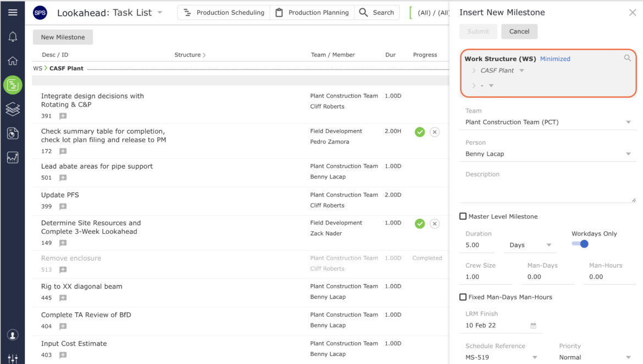Add note icon for task 513
Viewport: 643px width, 364px height.
63,270
